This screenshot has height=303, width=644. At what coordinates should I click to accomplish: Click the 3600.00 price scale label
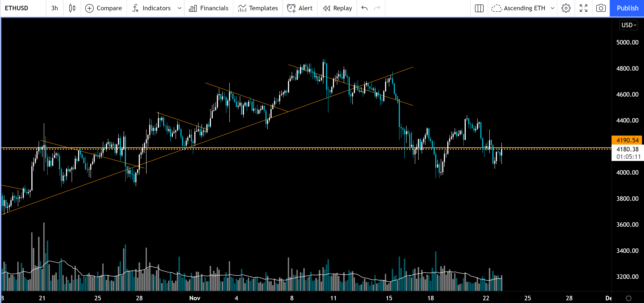[x=627, y=225]
